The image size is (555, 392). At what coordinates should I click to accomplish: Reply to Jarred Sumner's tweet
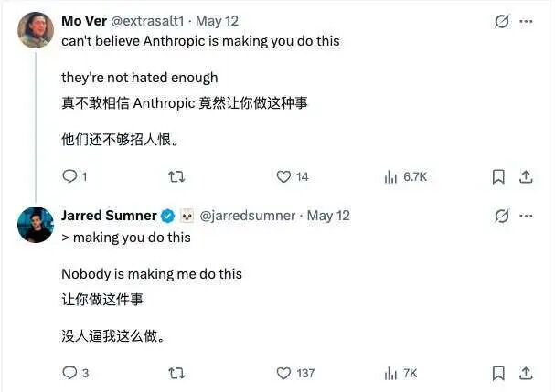[x=75, y=373]
